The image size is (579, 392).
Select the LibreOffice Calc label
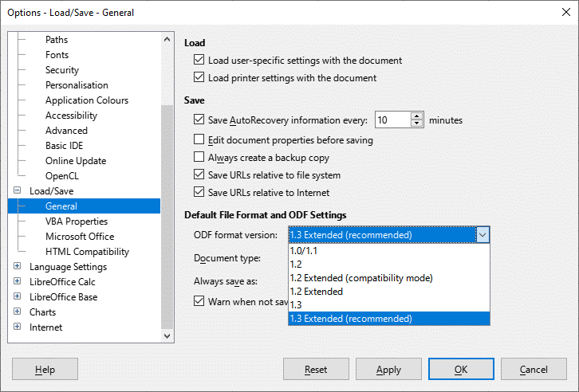[x=62, y=281]
